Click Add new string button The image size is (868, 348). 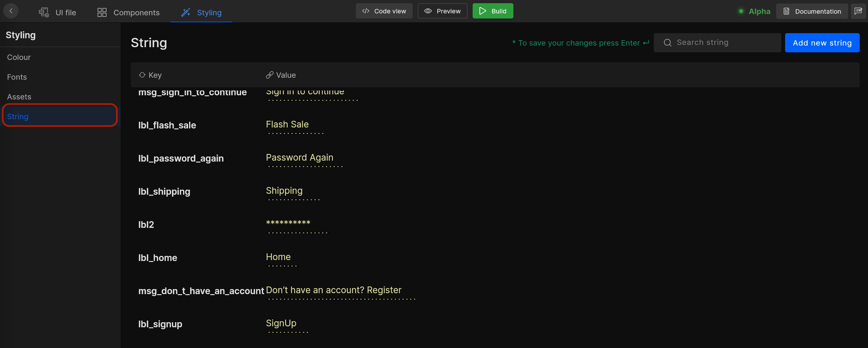822,43
